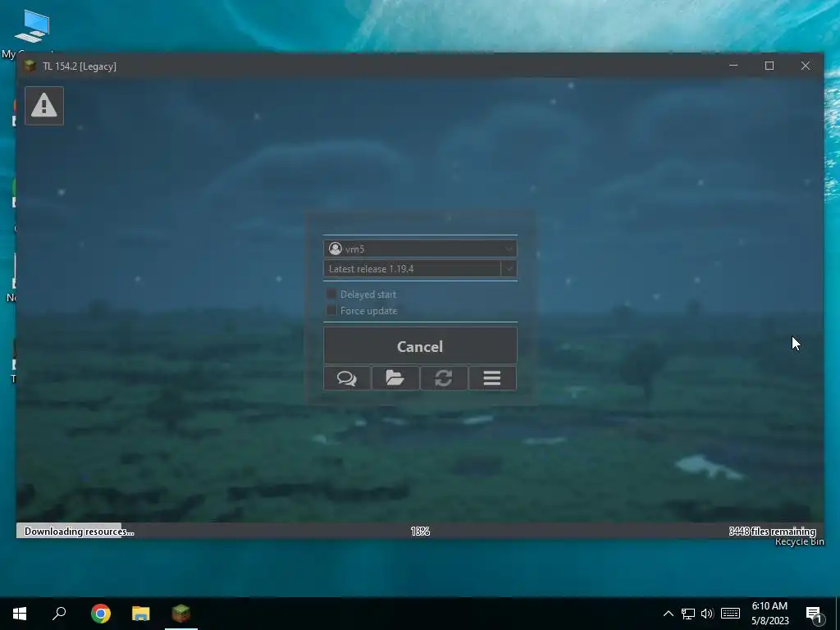The image size is (840, 630).
Task: Select the TL launcher taskbar icon
Action: pyautogui.click(x=181, y=614)
